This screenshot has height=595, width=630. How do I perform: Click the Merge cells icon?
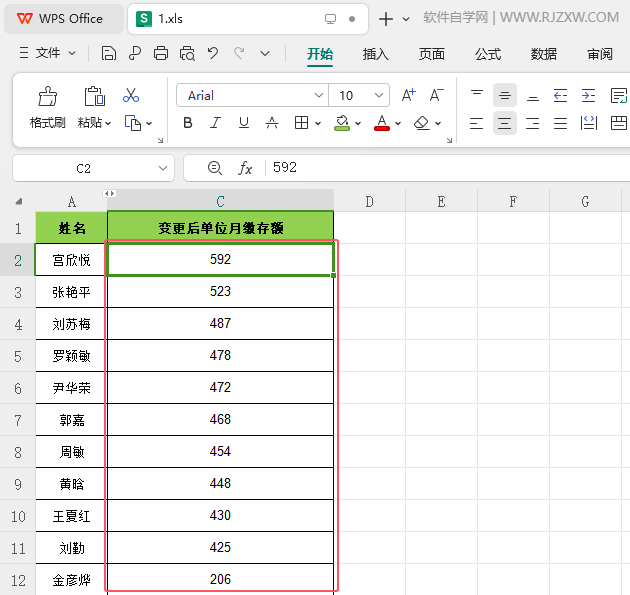click(619, 123)
